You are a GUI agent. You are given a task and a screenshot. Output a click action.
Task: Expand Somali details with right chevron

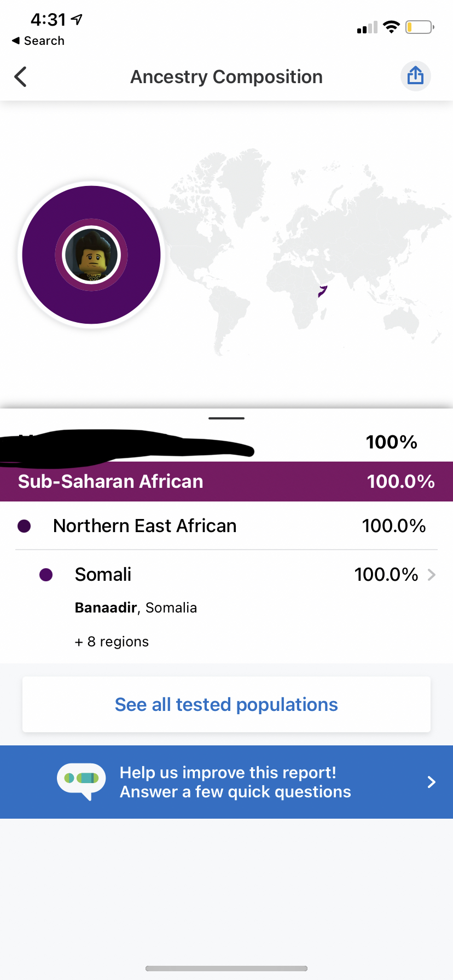[x=432, y=575]
